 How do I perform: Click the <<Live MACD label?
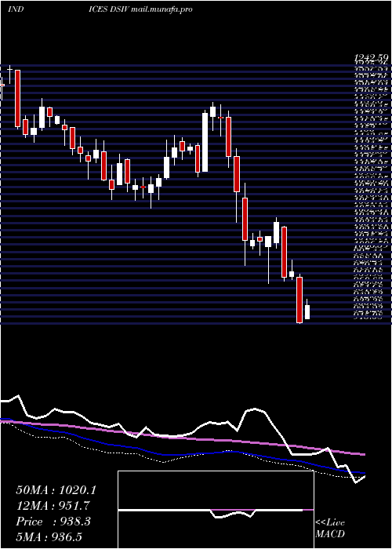[x=330, y=529]
